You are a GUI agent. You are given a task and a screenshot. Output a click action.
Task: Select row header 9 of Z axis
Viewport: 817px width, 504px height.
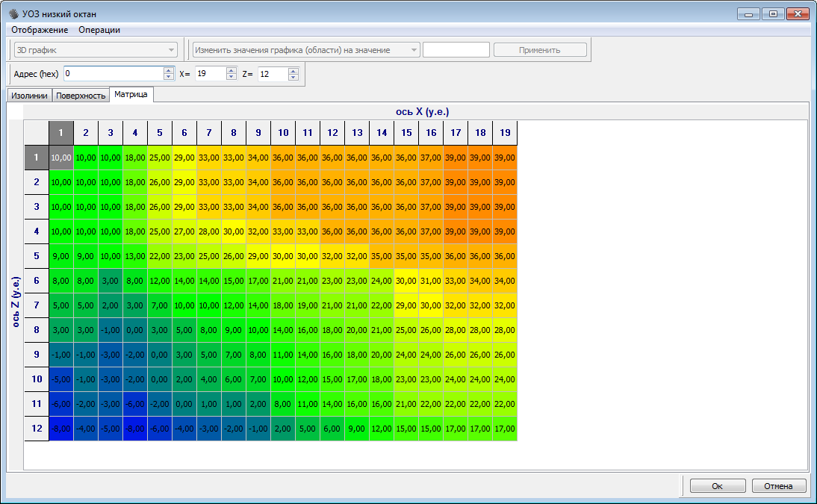click(x=37, y=355)
